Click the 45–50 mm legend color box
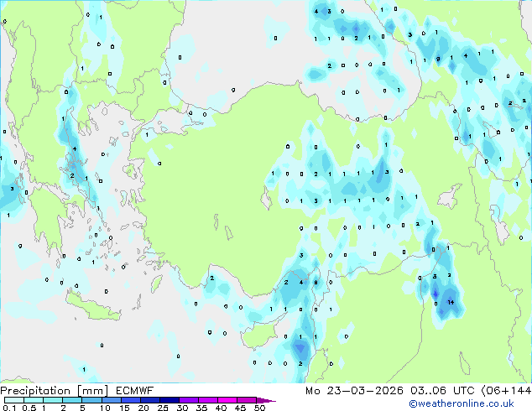 pyautogui.click(x=247, y=400)
